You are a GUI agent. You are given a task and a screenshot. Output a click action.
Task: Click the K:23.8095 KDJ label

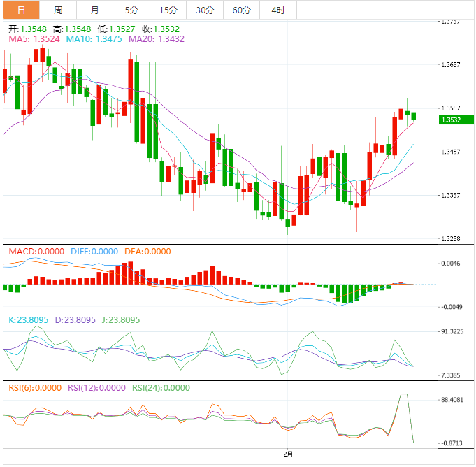click(x=28, y=319)
